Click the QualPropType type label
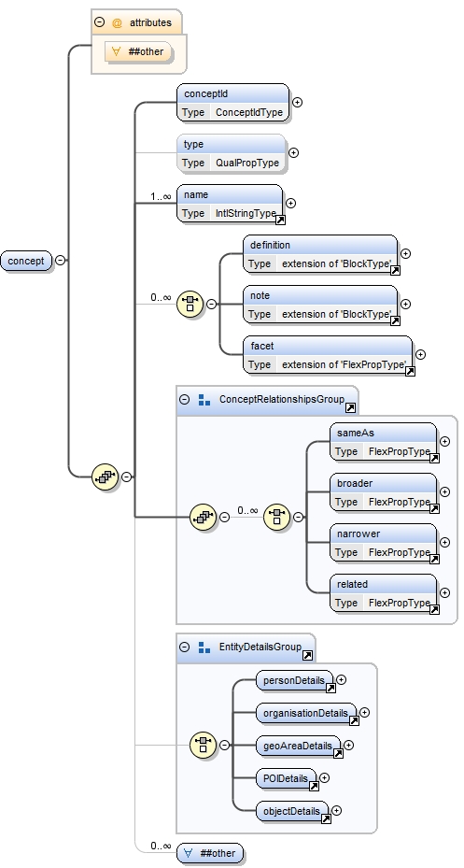The image size is (464, 868). [247, 163]
